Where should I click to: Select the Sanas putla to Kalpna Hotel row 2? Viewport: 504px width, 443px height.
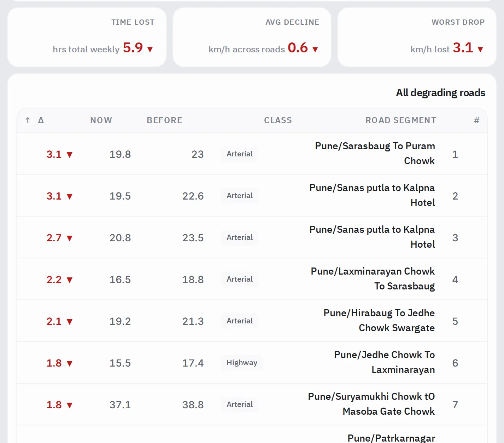point(372,195)
